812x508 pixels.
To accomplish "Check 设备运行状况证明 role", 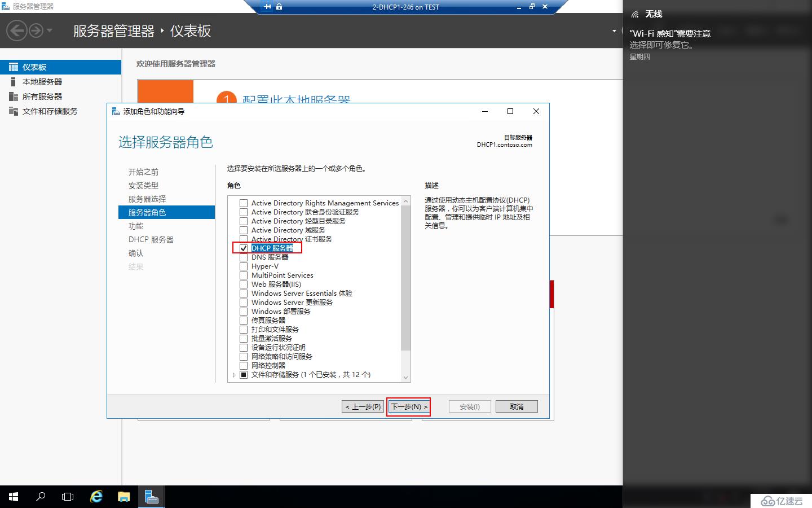I will pyautogui.click(x=244, y=348).
